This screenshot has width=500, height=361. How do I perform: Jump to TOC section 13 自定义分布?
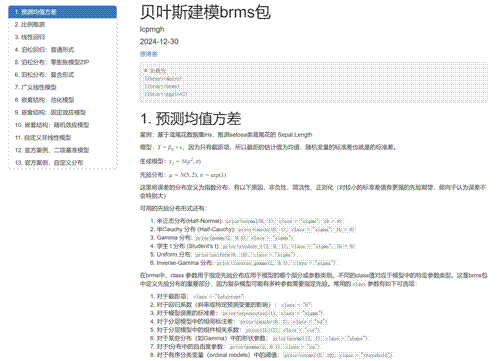62,163
